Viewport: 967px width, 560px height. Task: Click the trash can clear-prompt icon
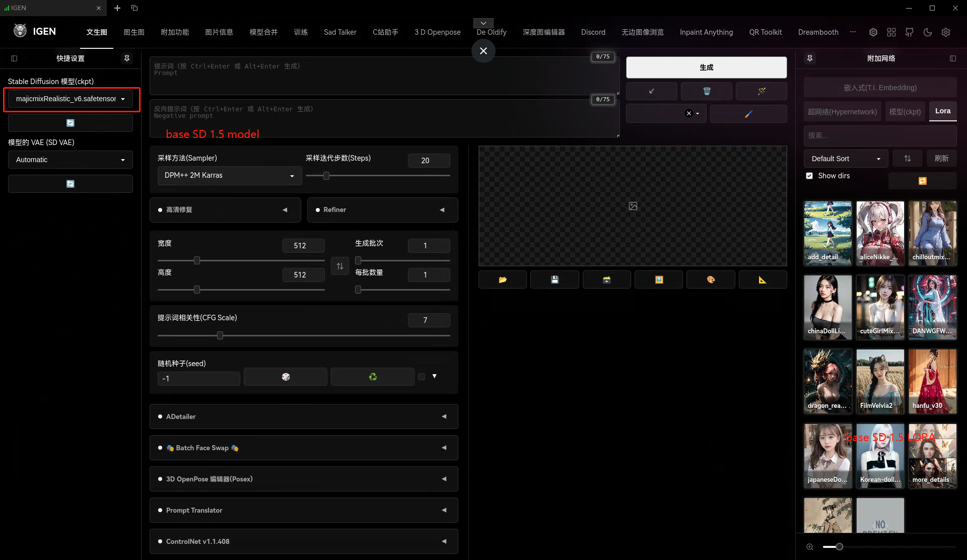pyautogui.click(x=706, y=91)
